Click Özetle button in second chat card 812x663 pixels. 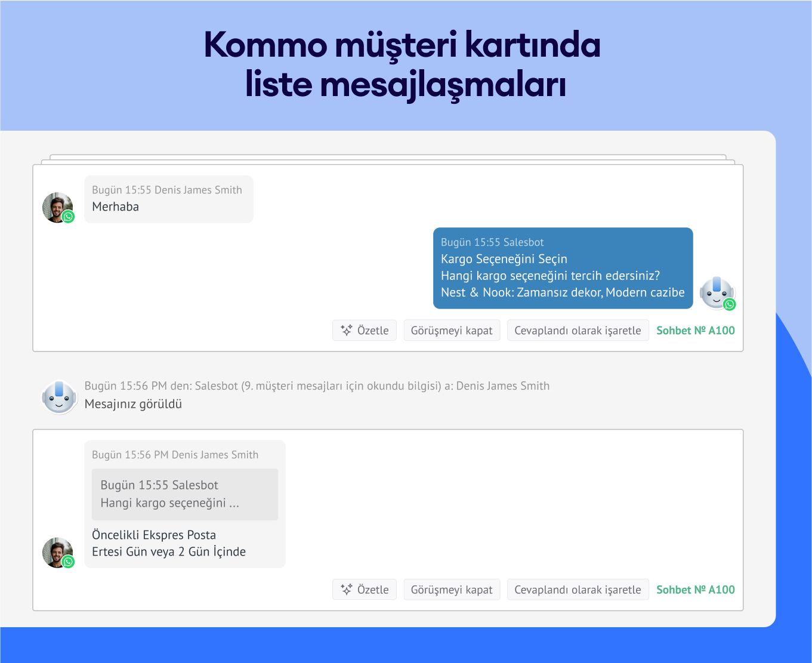pos(364,589)
